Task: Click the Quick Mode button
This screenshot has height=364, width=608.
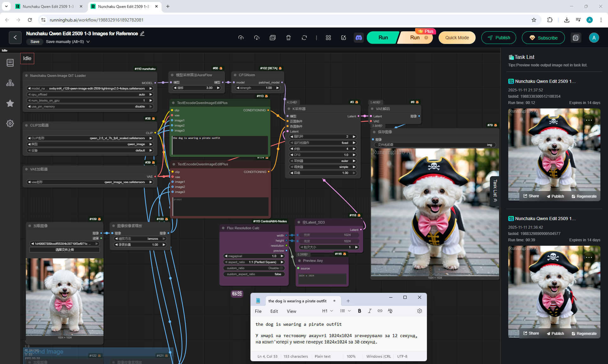Action: [457, 38]
